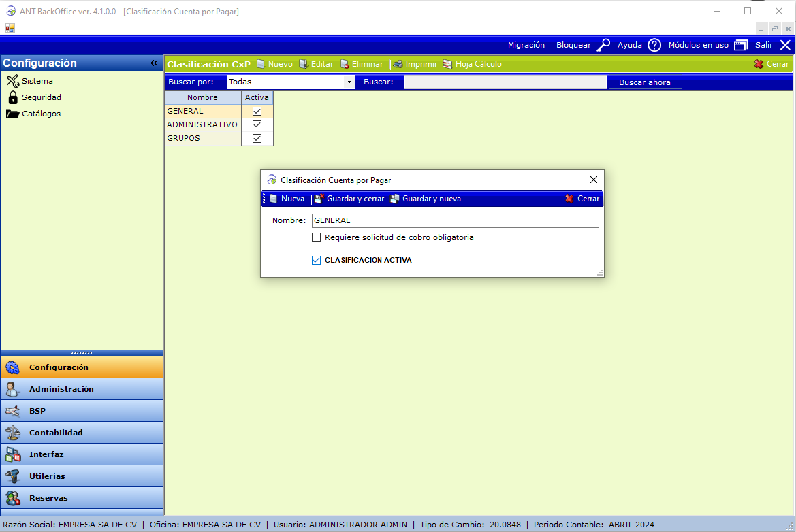Click the Nuevo icon in the green toolbar
Viewport: 796px width, 532px height.
[261, 64]
